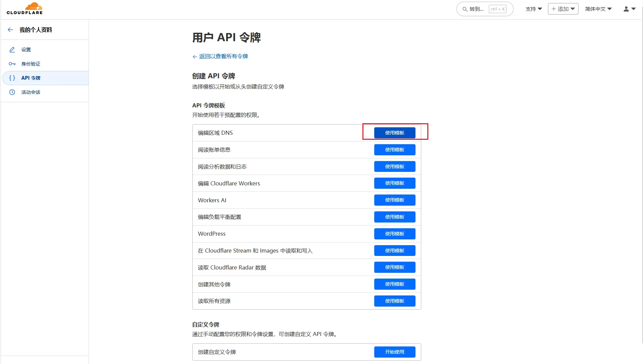643x364 pixels.
Task: Click the braces icon for API 令牌
Action: pyautogui.click(x=12, y=78)
